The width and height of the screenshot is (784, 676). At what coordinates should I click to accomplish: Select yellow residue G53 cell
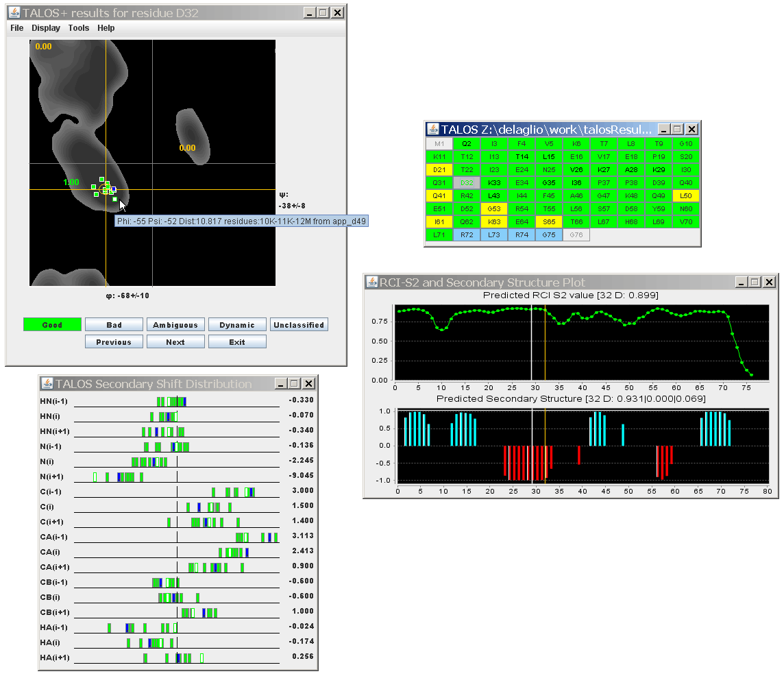494,208
